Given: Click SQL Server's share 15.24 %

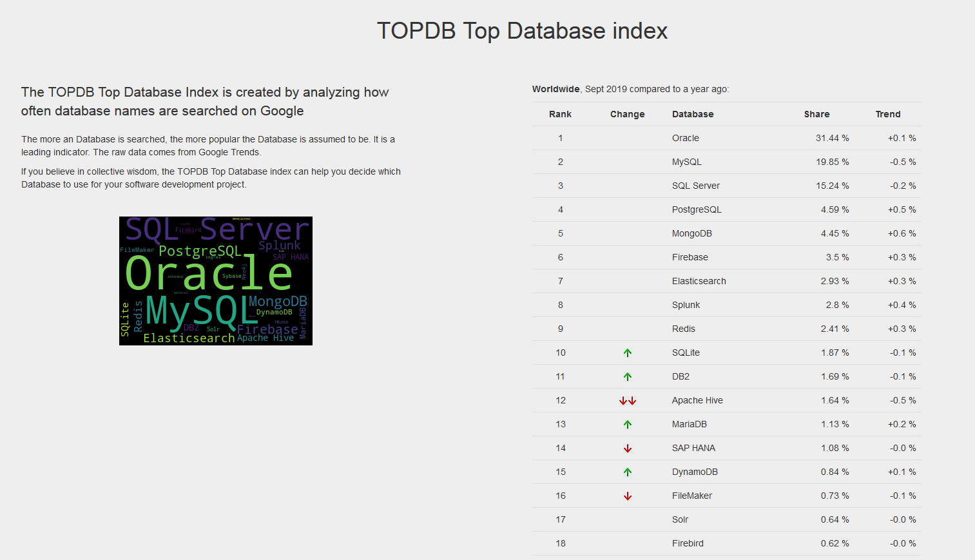Looking at the screenshot, I should (833, 186).
